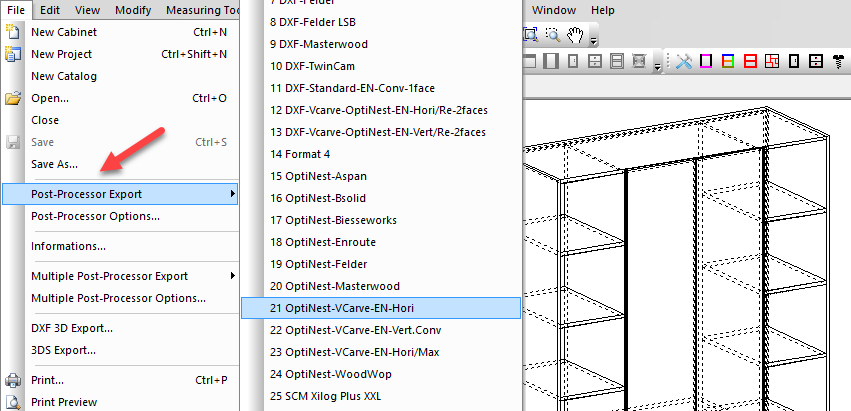Click the magenta top-bottom cabinet icon
Viewport: 851px width, 411px height.
(706, 61)
